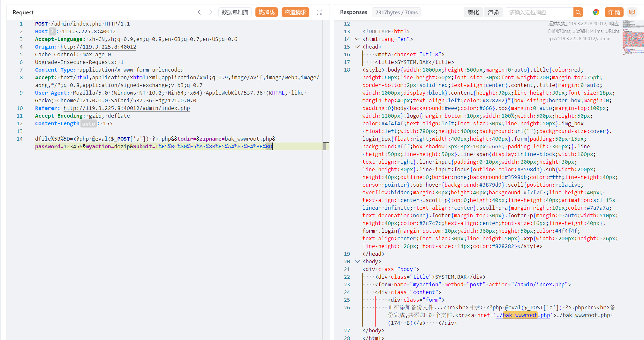This screenshot has width=644, height=340.
Task: Click the POST method text on line 1
Action: point(42,24)
